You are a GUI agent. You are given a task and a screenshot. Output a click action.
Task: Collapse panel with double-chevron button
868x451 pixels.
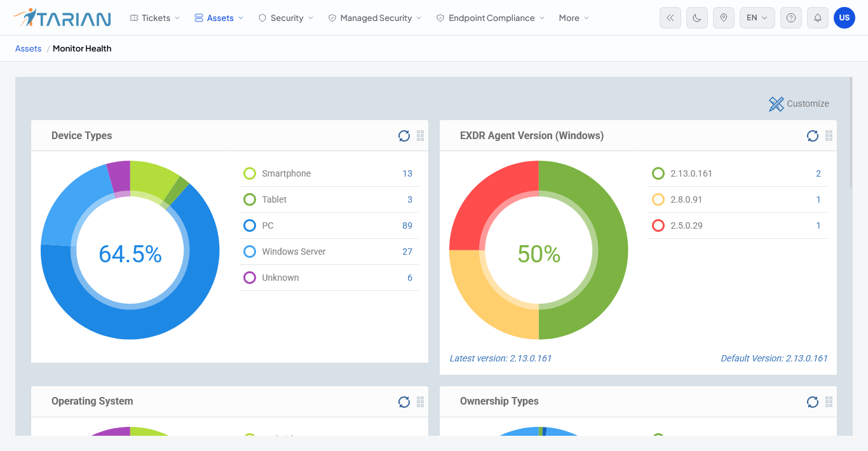click(x=670, y=18)
